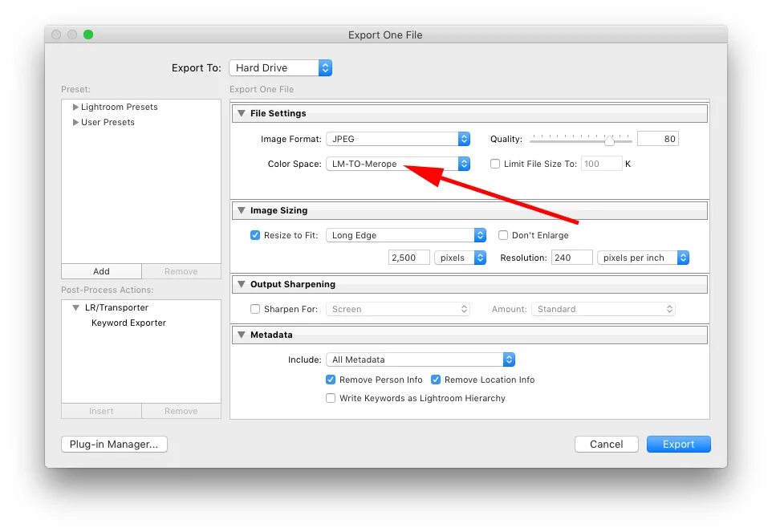Click the Quality slider handle
772x532 pixels.
[x=610, y=140]
